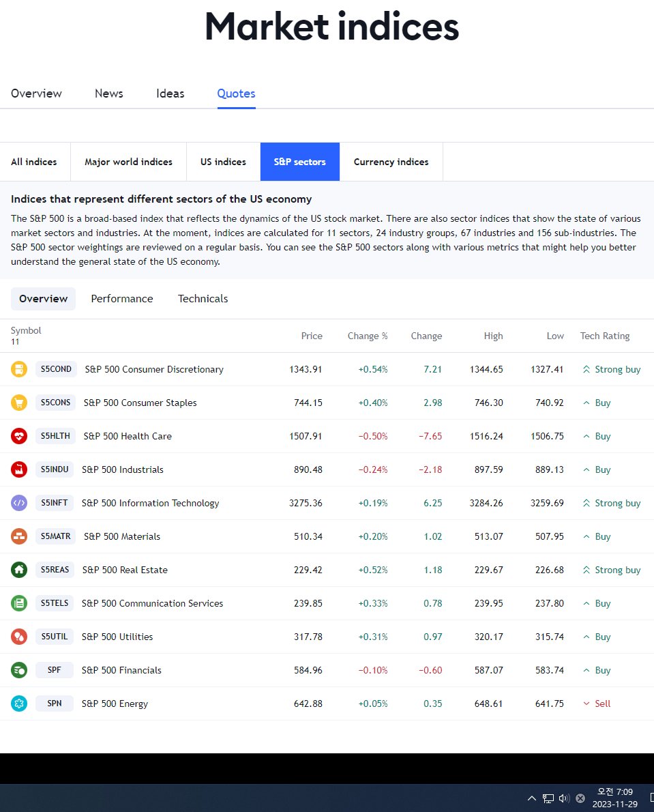Screen dimensions: 654x812
Task: Open S&P 500 Real Estate link
Action: point(125,570)
